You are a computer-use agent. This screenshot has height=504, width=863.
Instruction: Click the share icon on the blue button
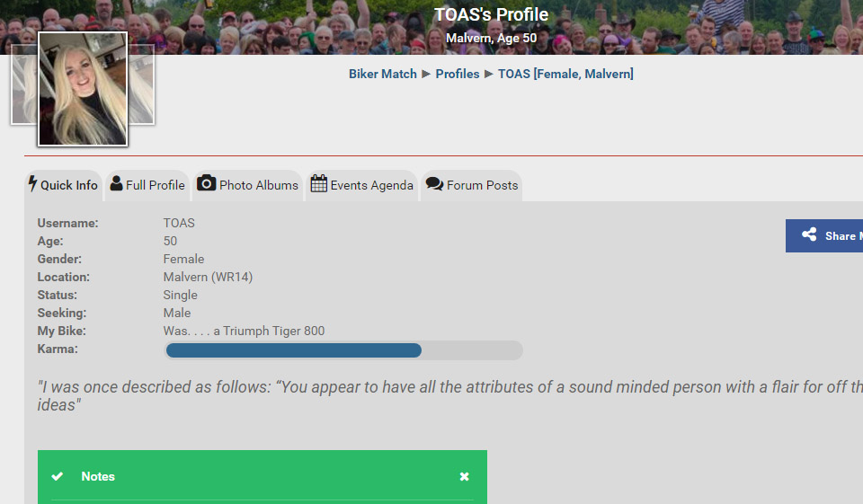tap(809, 235)
